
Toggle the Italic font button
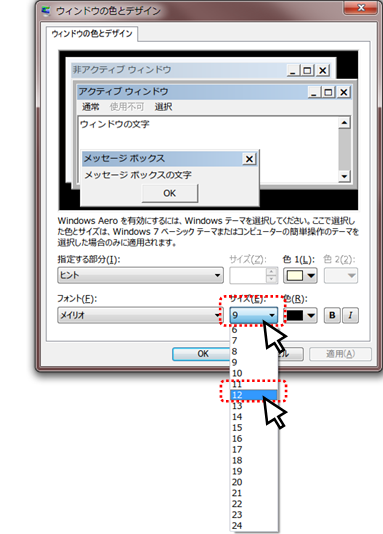tap(350, 315)
